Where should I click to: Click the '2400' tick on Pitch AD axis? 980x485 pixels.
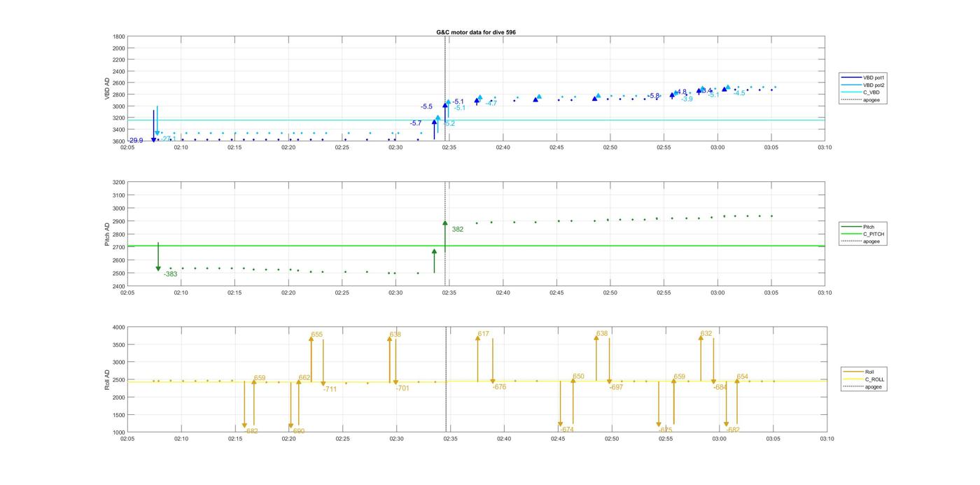(119, 286)
